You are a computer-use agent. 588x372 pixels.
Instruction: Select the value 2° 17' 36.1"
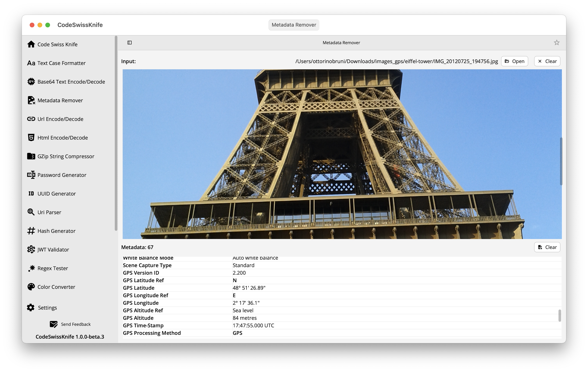(x=246, y=303)
